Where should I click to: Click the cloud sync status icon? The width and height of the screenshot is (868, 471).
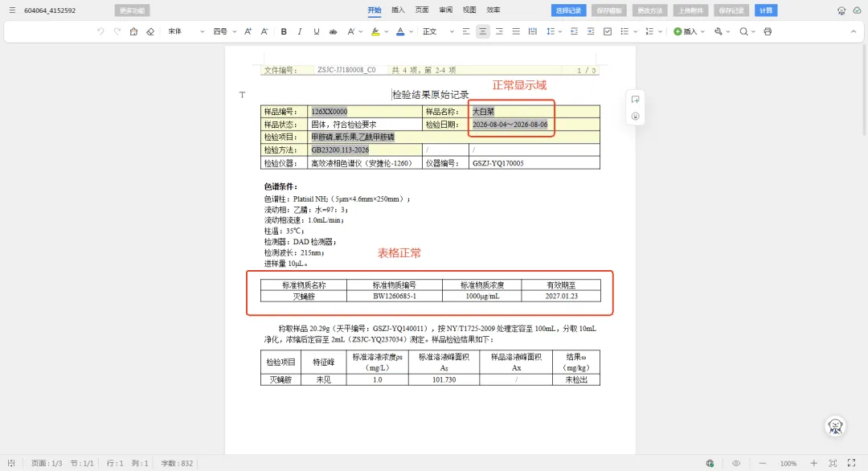point(857,10)
